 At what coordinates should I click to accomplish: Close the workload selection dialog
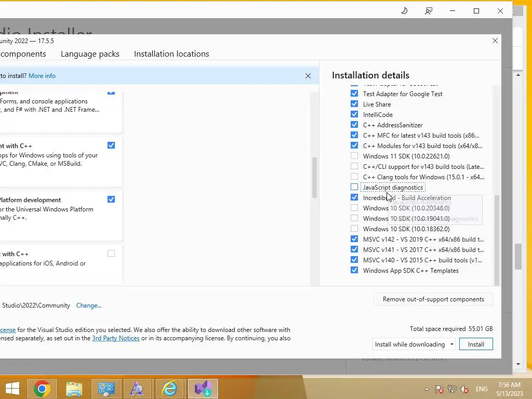click(495, 41)
